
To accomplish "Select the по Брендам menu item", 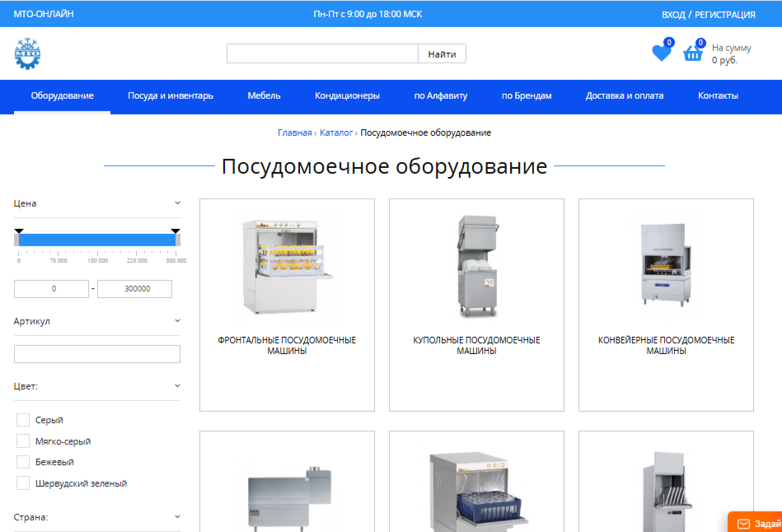I will click(x=527, y=96).
